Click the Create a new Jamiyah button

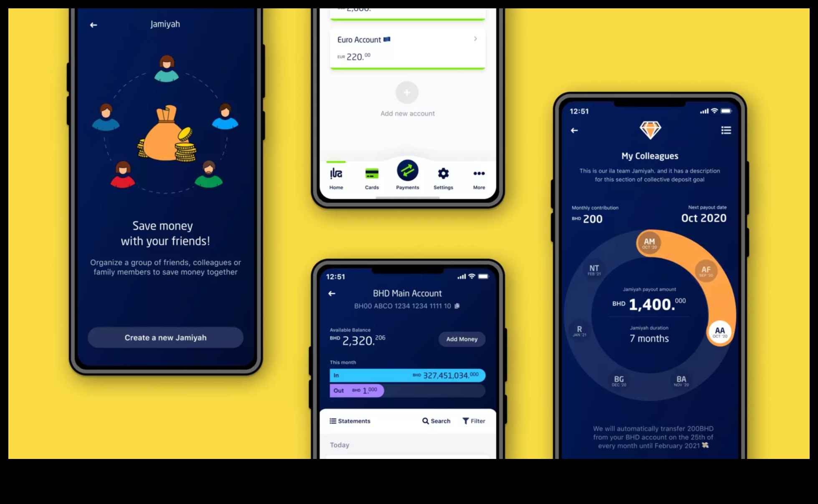(x=166, y=337)
